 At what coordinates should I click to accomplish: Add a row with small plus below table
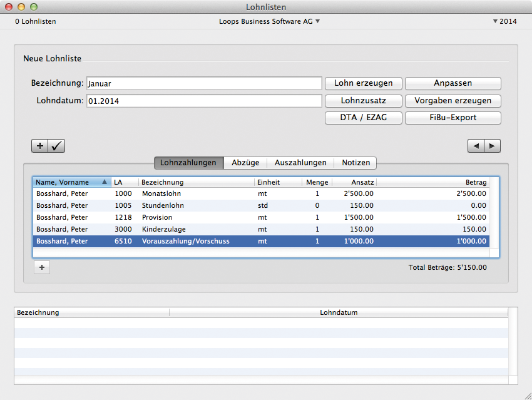[x=42, y=267]
